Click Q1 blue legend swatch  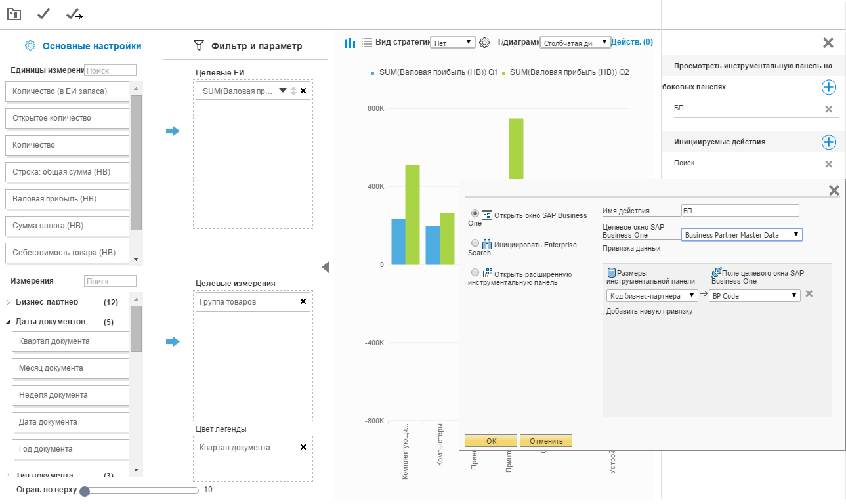373,73
